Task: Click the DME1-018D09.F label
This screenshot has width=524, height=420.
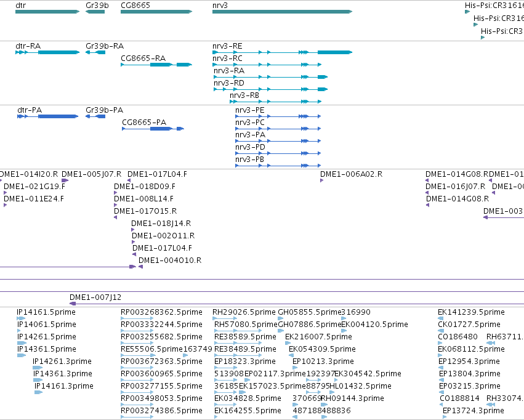Action: click(x=145, y=187)
